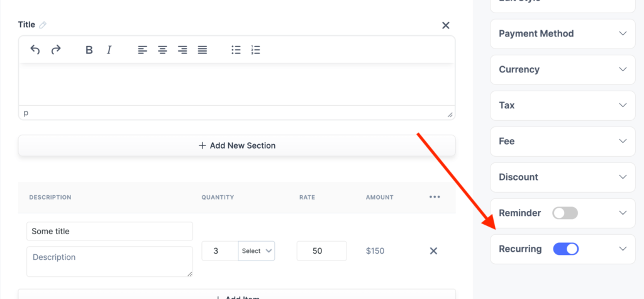
Task: Click the QUANTITY column header
Action: tap(218, 198)
